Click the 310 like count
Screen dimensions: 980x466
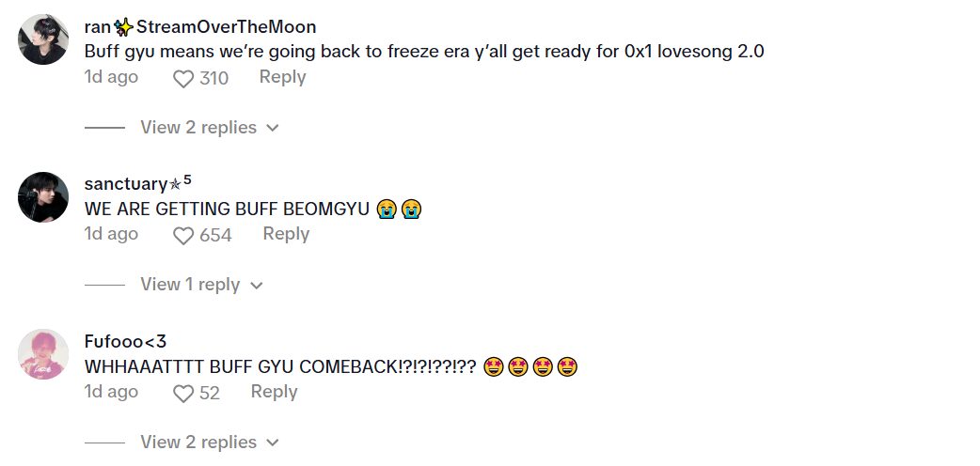[213, 79]
